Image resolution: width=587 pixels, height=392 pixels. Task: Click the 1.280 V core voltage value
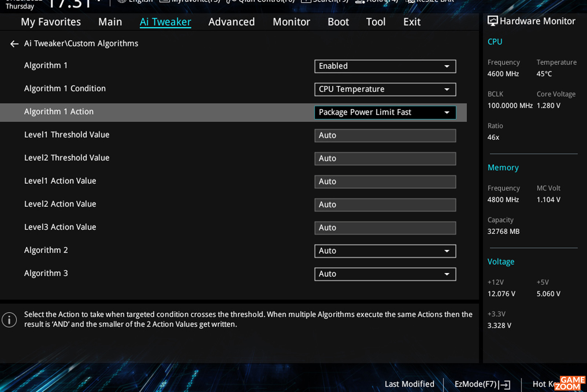[x=548, y=106]
